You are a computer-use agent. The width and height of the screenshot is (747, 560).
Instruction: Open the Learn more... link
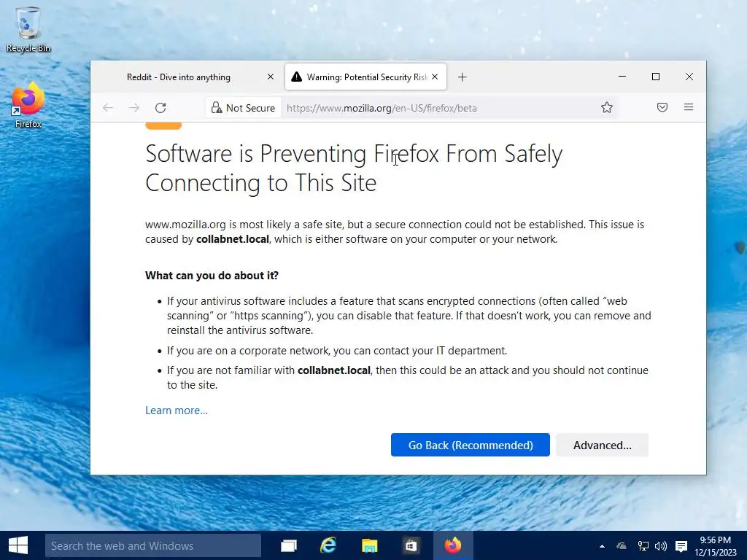[x=177, y=411]
